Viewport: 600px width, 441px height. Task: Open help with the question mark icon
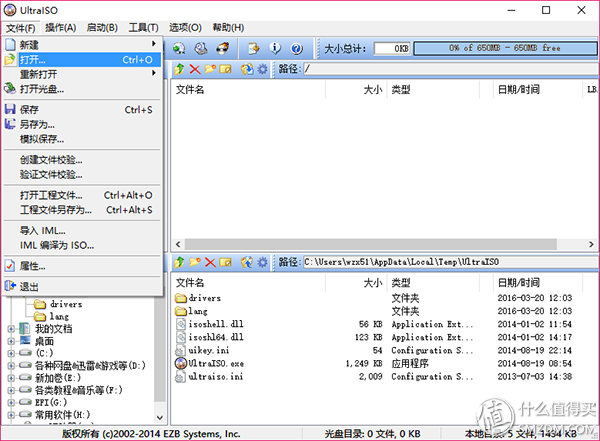[x=297, y=48]
